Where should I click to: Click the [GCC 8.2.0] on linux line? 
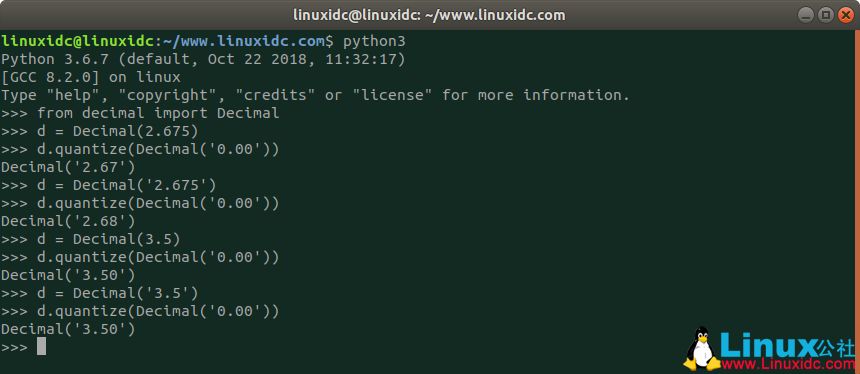[90, 77]
